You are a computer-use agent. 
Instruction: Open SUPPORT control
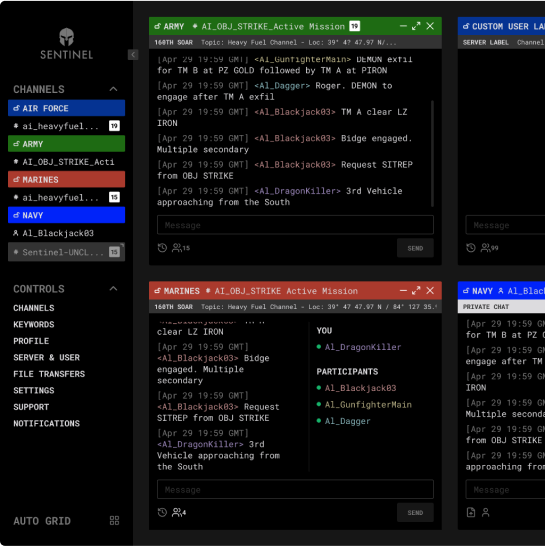pos(31,407)
